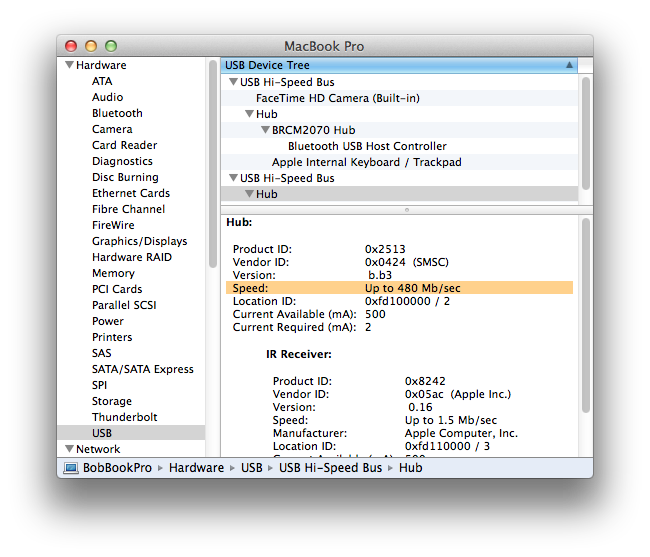Click the BobBookPro computer icon in path bar

[71, 468]
